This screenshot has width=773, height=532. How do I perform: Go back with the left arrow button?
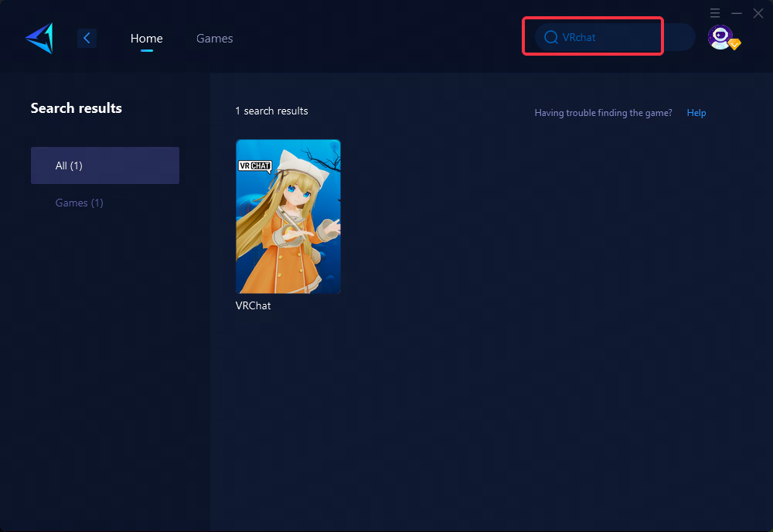tap(87, 38)
